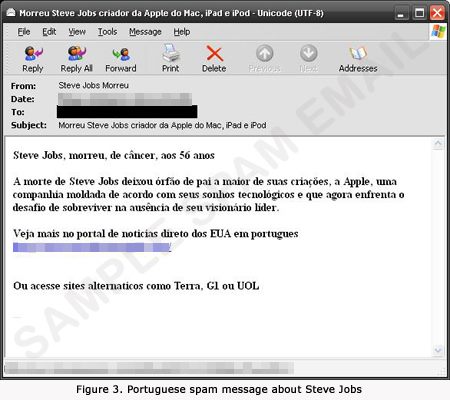Click the blacked-out To recipient field
This screenshot has width=450, height=400.
pos(127,112)
